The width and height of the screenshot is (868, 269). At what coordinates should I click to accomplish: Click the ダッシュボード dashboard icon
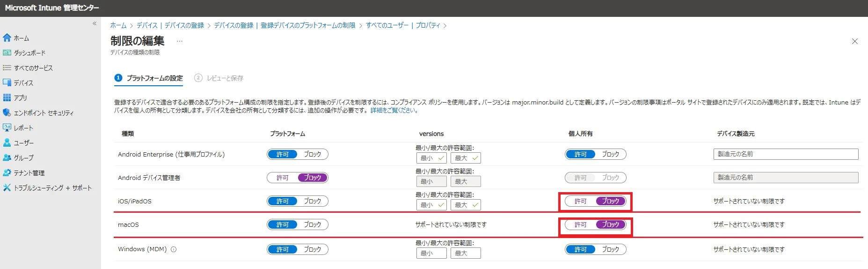(7, 52)
